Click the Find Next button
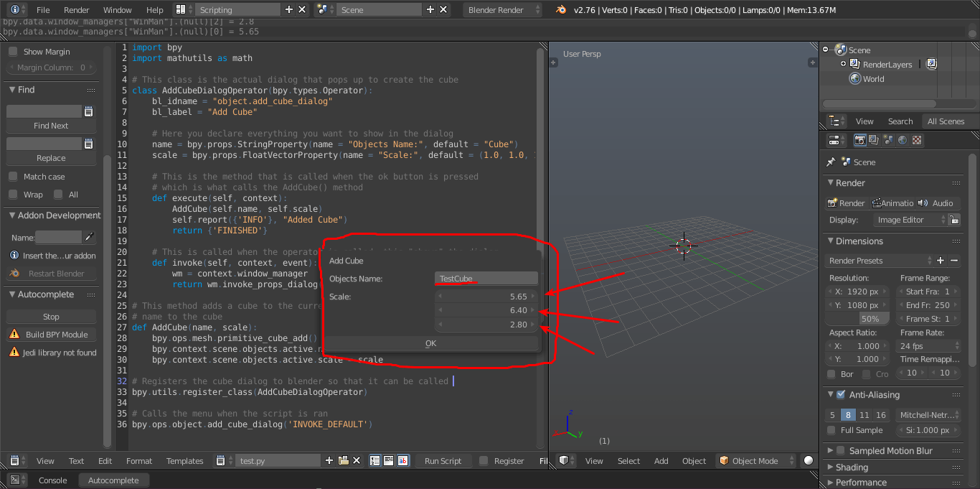Screen dimensions: 980x489 click(51, 126)
